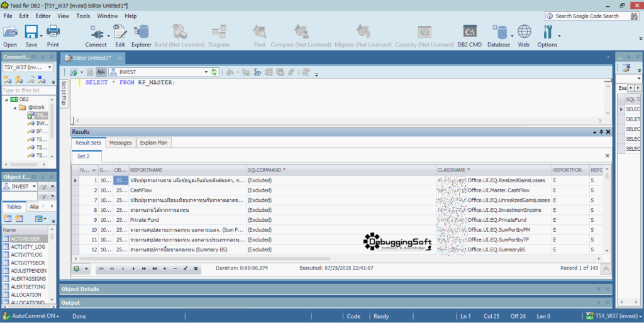Click the new connection icon in Connections panel
The height and width of the screenshot is (323, 644).
point(8,79)
